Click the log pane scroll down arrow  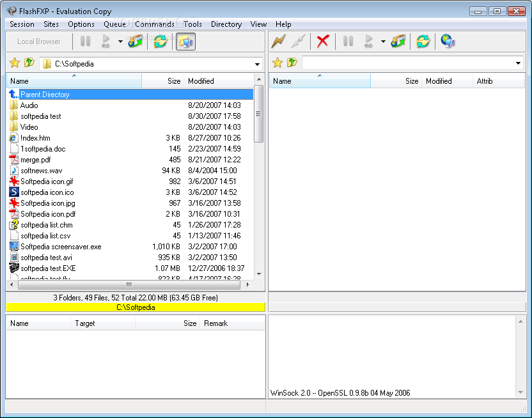pyautogui.click(x=520, y=392)
